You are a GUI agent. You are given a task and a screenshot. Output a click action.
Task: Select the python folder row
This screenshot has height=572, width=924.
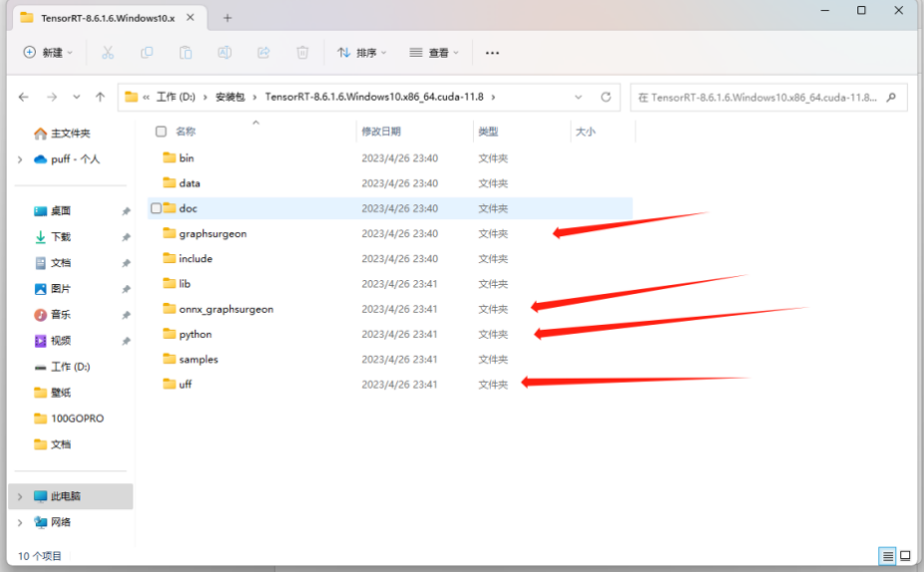click(390, 334)
